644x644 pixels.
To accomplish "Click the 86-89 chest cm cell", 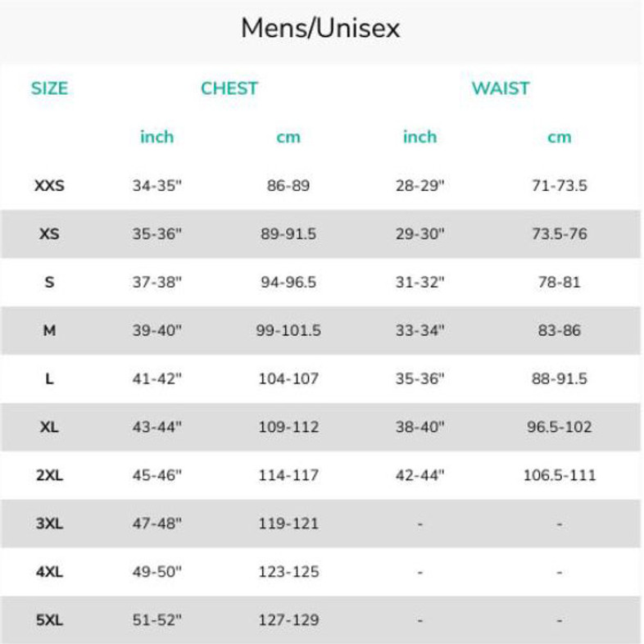I will [288, 186].
